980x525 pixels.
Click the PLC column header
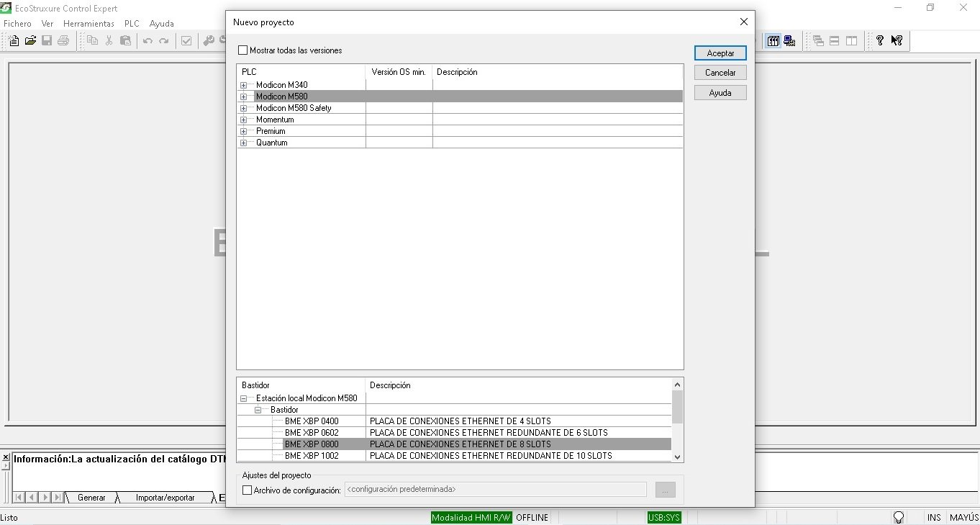tap(301, 72)
